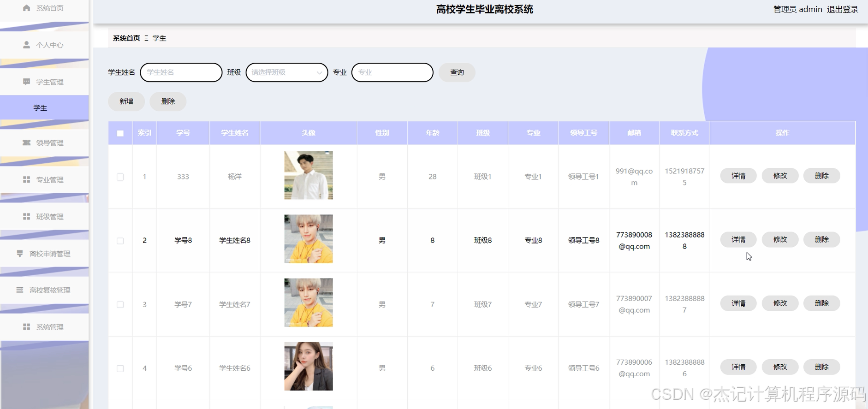Open 系统首页 in the sidebar
The width and height of the screenshot is (868, 409).
44,9
